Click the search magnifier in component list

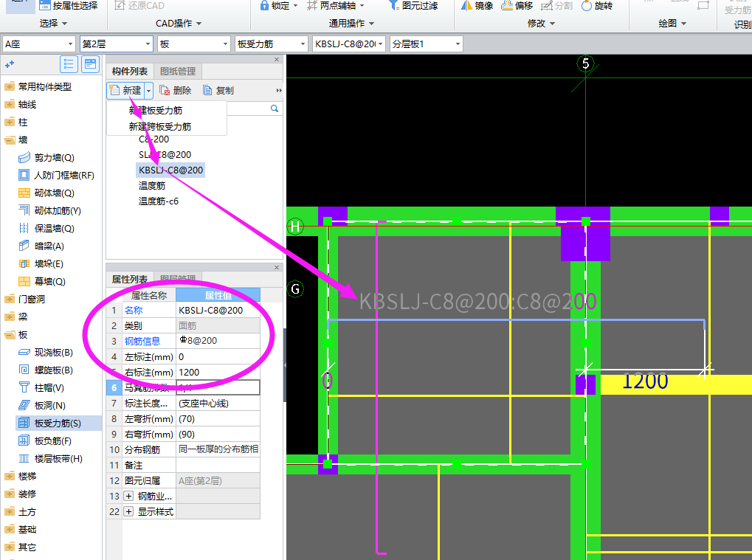[x=275, y=109]
